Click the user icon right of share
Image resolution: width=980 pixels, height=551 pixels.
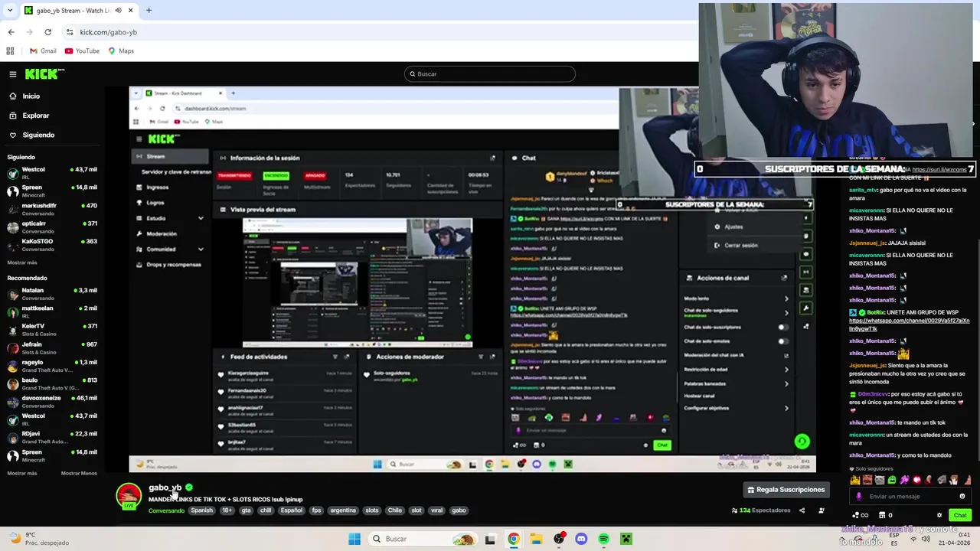click(822, 510)
